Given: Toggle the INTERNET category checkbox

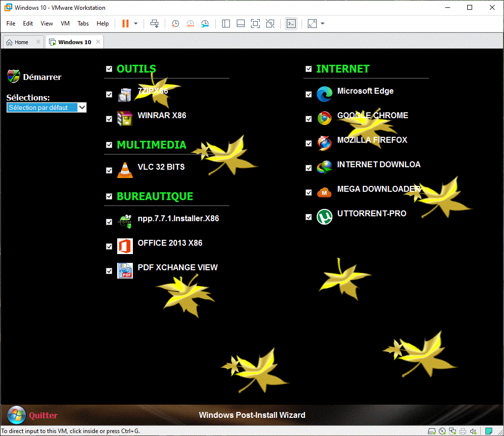Looking at the screenshot, I should (308, 69).
